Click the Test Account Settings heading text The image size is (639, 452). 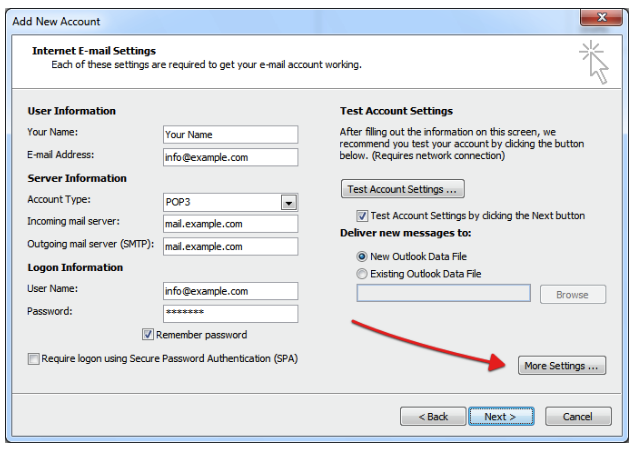coord(396,111)
